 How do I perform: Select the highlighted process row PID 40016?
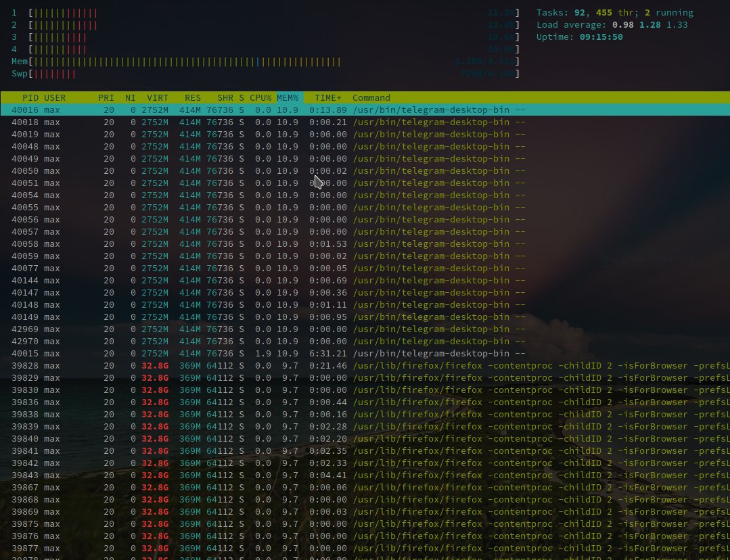click(x=365, y=110)
